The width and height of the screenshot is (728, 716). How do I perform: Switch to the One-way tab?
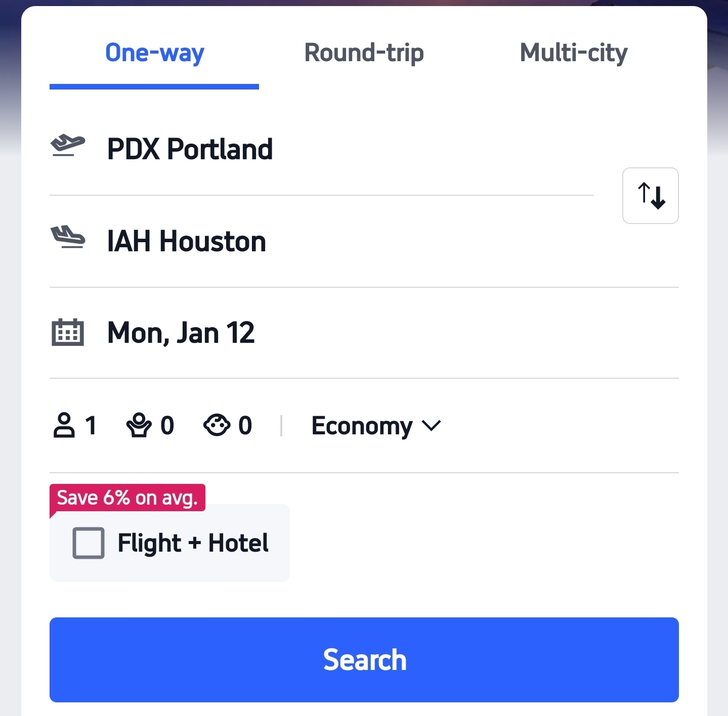pyautogui.click(x=154, y=53)
